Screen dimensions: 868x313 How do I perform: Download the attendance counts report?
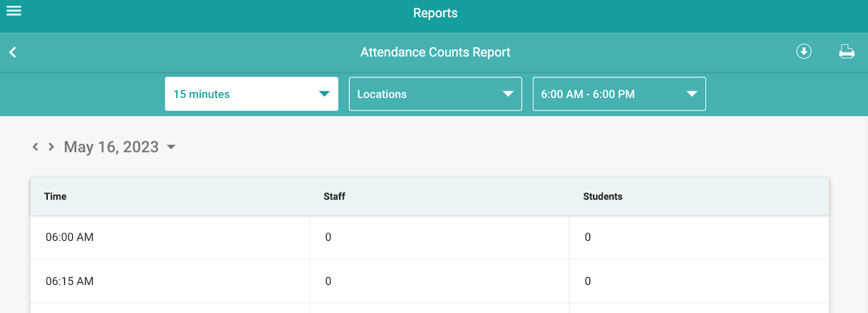[x=803, y=52]
